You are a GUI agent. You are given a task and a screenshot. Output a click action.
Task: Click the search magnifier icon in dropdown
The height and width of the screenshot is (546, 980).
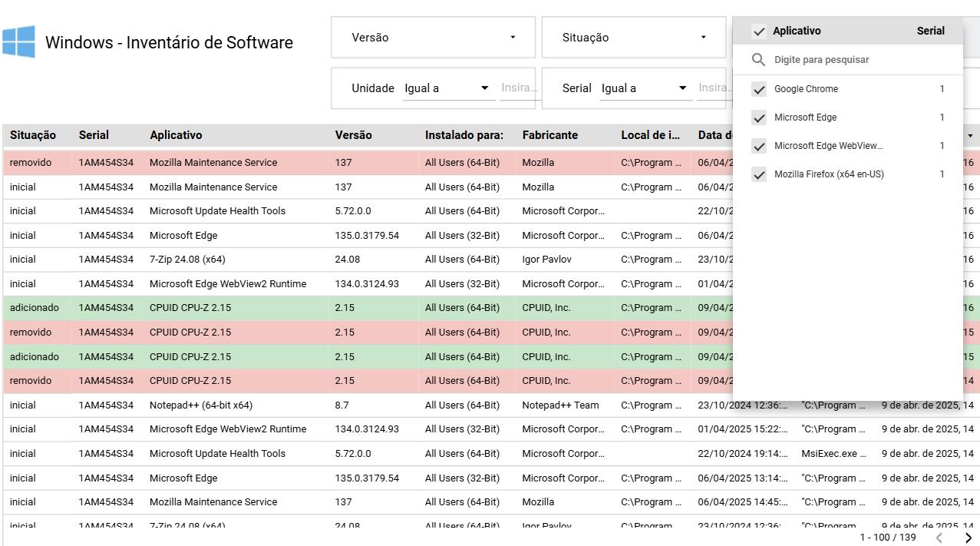tap(758, 60)
